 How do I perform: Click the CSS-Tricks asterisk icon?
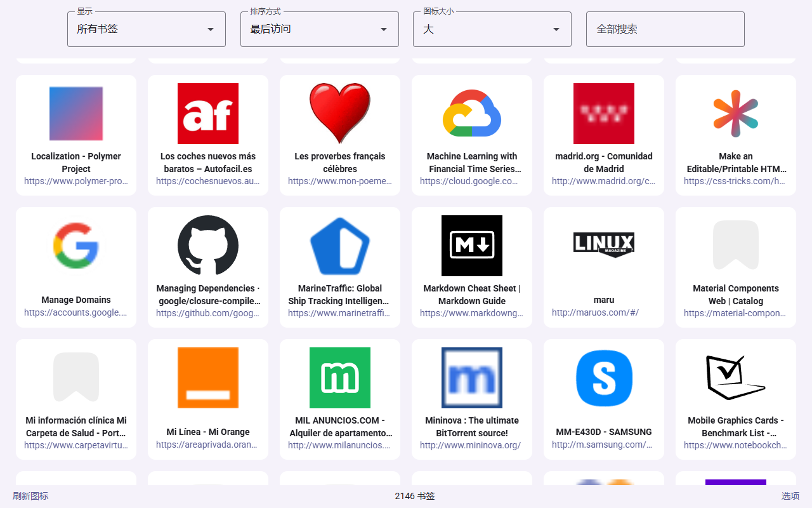(x=736, y=114)
